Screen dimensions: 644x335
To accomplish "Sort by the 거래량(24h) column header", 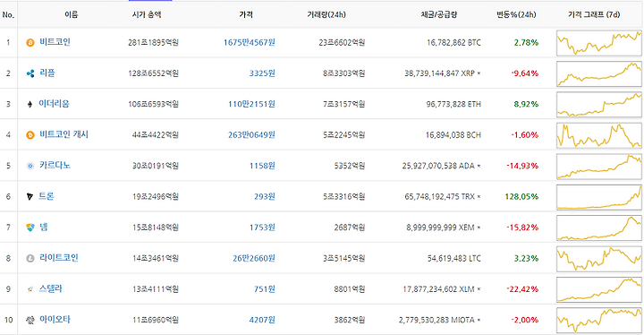I will 326,15.
